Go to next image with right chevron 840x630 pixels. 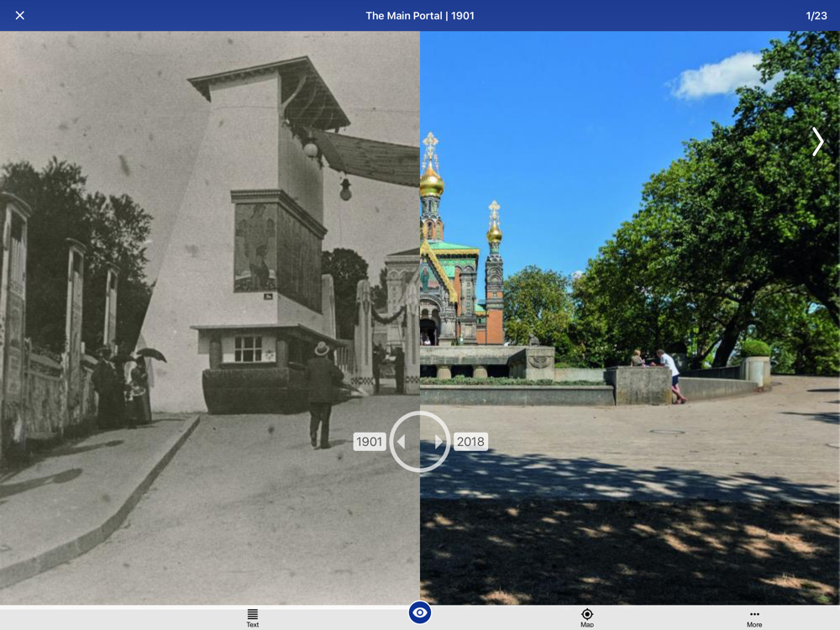817,142
